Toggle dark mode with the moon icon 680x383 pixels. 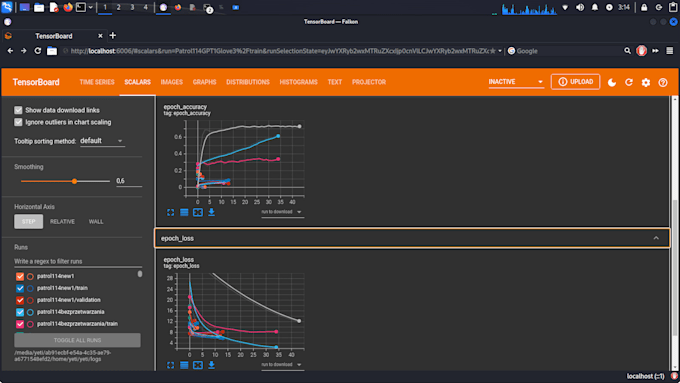pyautogui.click(x=611, y=82)
